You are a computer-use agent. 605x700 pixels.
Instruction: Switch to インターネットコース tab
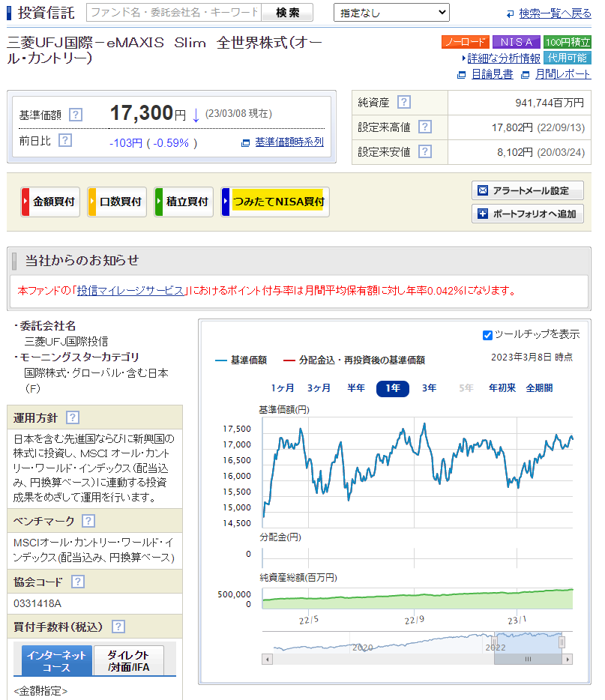pyautogui.click(x=57, y=661)
